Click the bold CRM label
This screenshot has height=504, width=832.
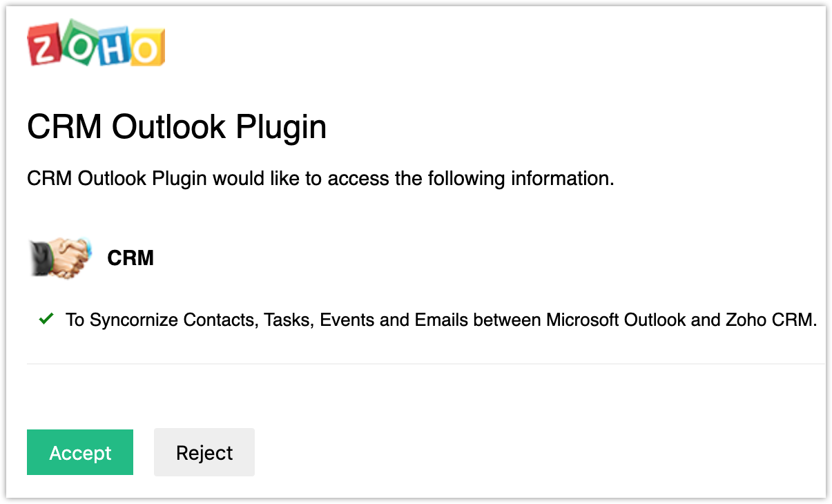pyautogui.click(x=130, y=258)
